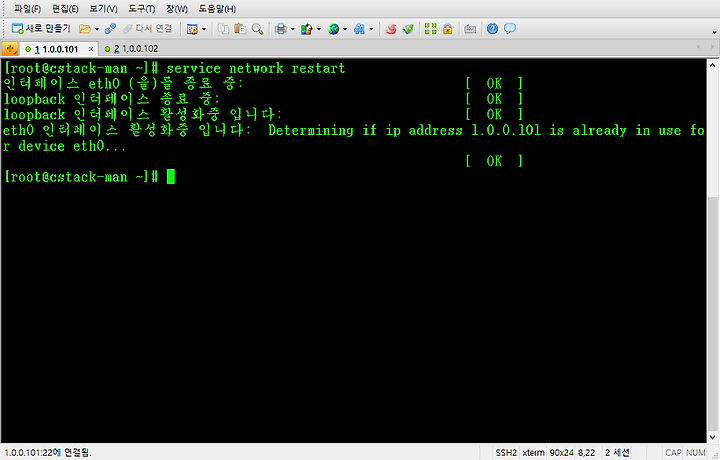Image resolution: width=720 pixels, height=460 pixels.
Task: Click the vertical scrollbar thumb
Action: tap(712, 314)
